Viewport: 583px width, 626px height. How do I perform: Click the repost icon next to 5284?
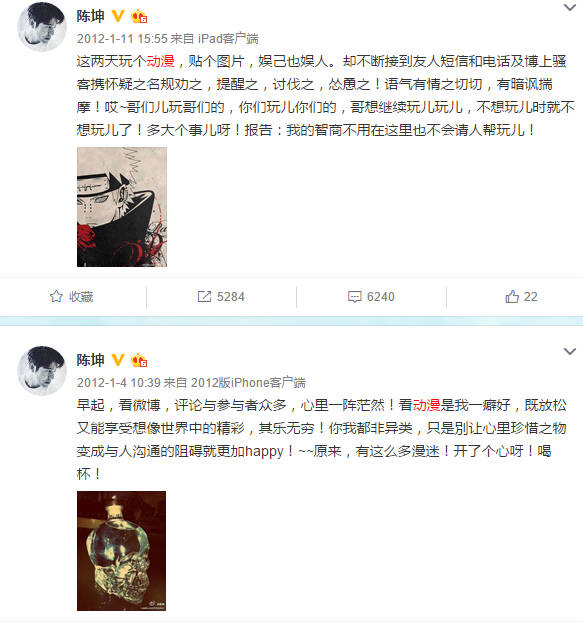click(204, 296)
